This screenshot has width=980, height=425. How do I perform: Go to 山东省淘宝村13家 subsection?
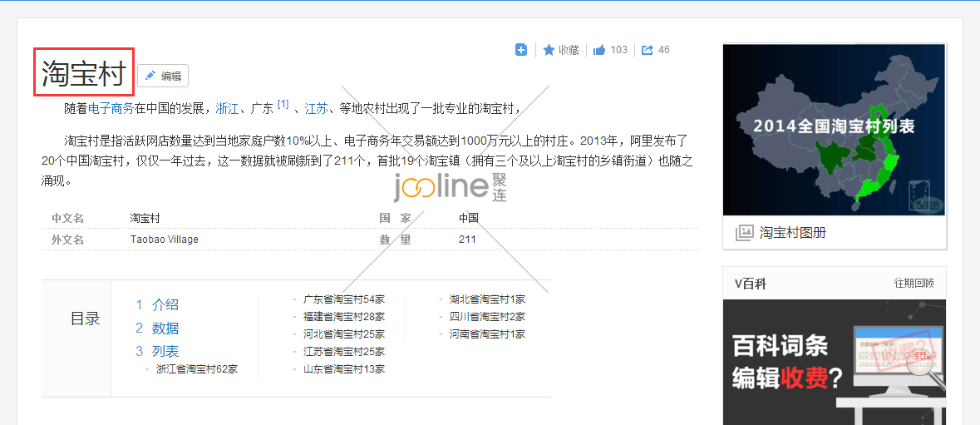(x=344, y=368)
